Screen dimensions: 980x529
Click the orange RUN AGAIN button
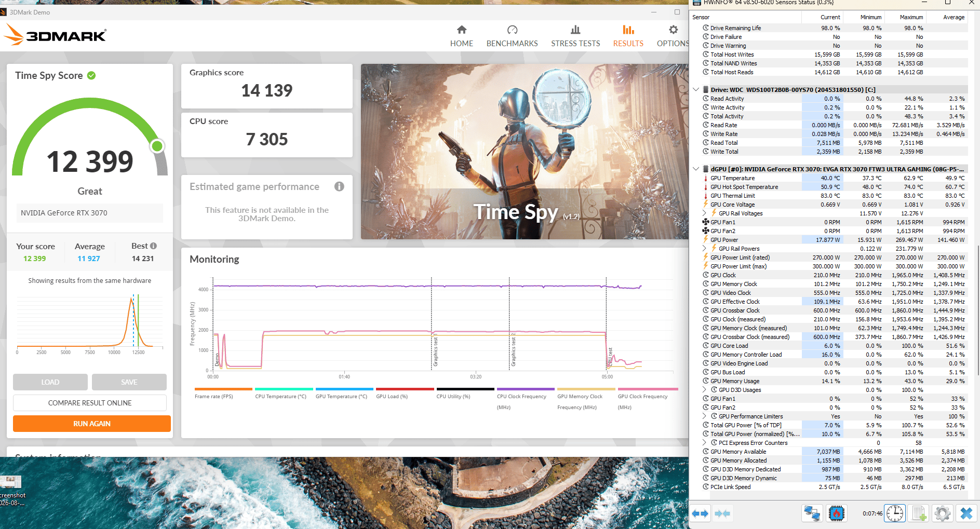click(92, 424)
